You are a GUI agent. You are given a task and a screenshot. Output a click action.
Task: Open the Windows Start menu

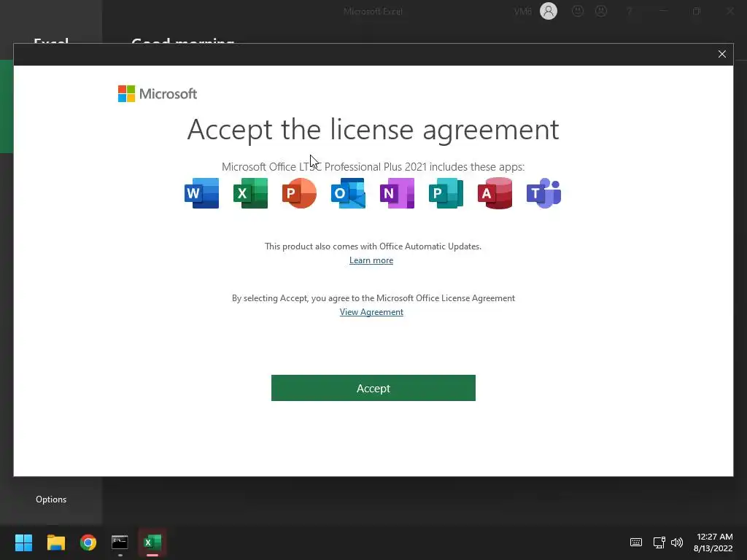pyautogui.click(x=23, y=542)
